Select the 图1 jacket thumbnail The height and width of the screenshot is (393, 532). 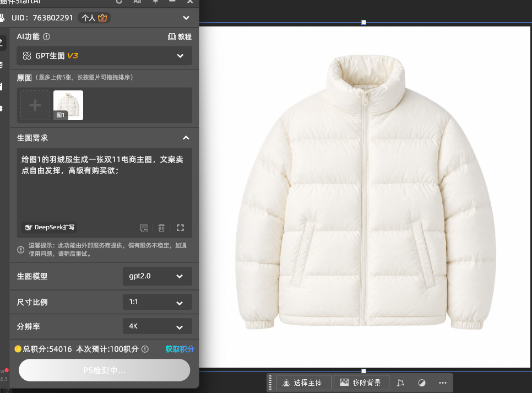(68, 105)
